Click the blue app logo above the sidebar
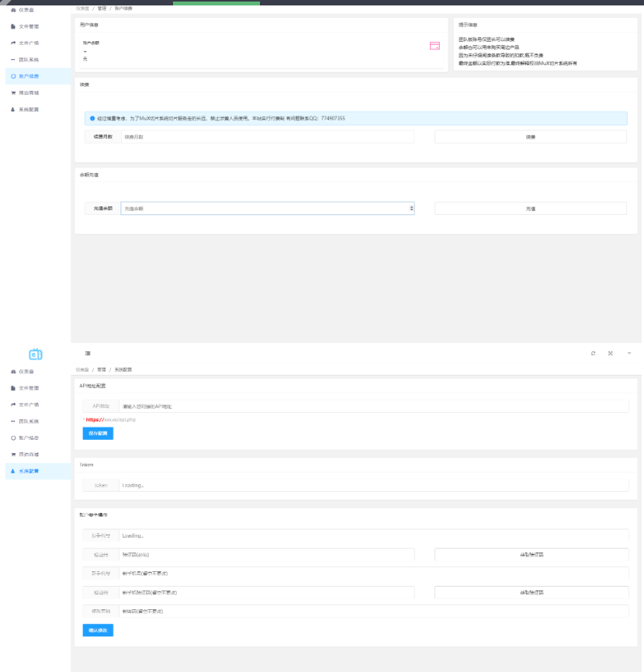Image resolution: width=644 pixels, height=672 pixels. coord(35,355)
